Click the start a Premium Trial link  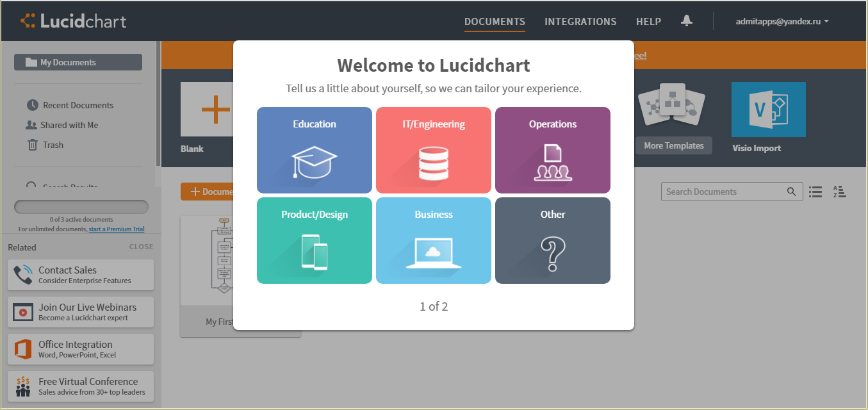click(x=116, y=229)
